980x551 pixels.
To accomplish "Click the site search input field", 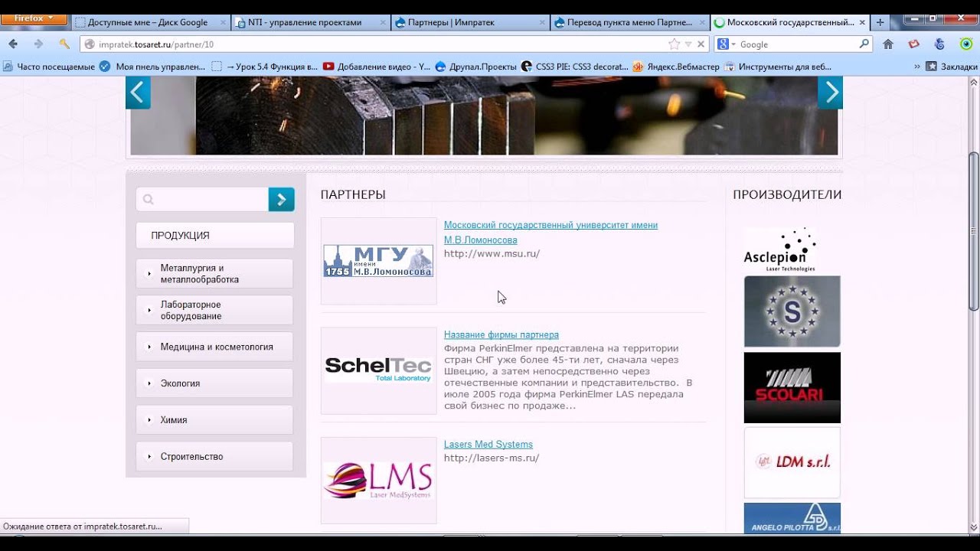I will [x=202, y=199].
